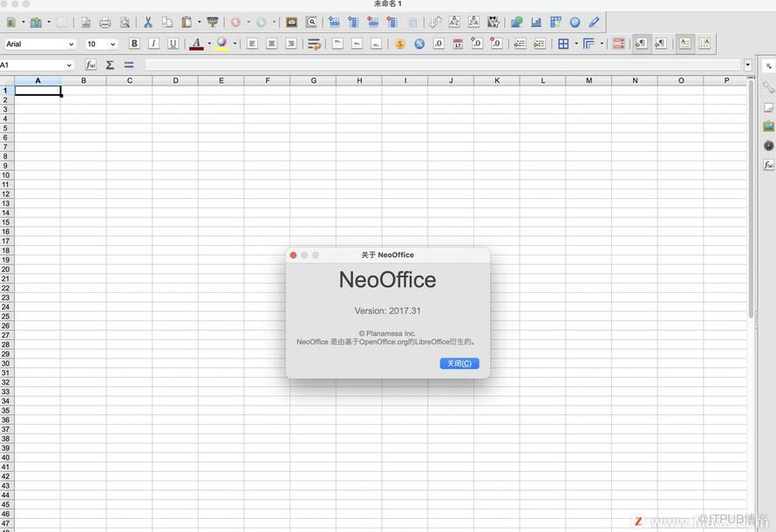
Task: Open the sidebar Gallery panel
Action: [768, 126]
